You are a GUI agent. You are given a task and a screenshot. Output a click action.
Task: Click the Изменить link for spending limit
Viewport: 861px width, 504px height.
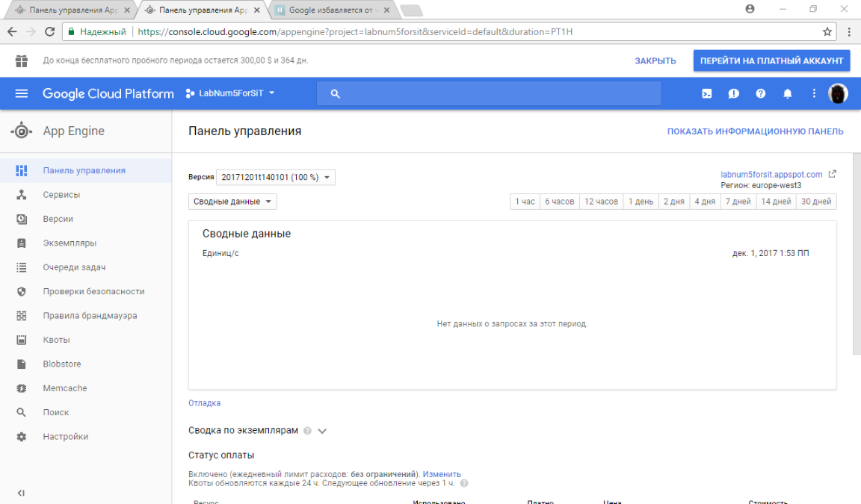[442, 474]
